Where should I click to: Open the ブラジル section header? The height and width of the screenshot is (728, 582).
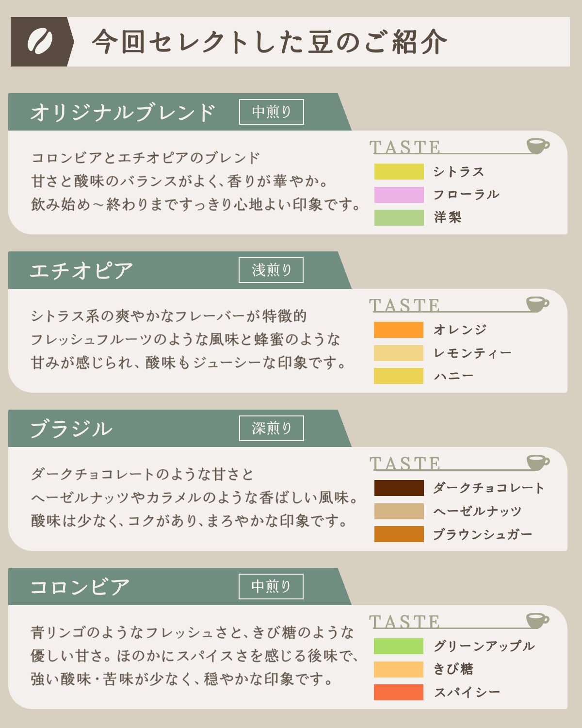(71, 429)
